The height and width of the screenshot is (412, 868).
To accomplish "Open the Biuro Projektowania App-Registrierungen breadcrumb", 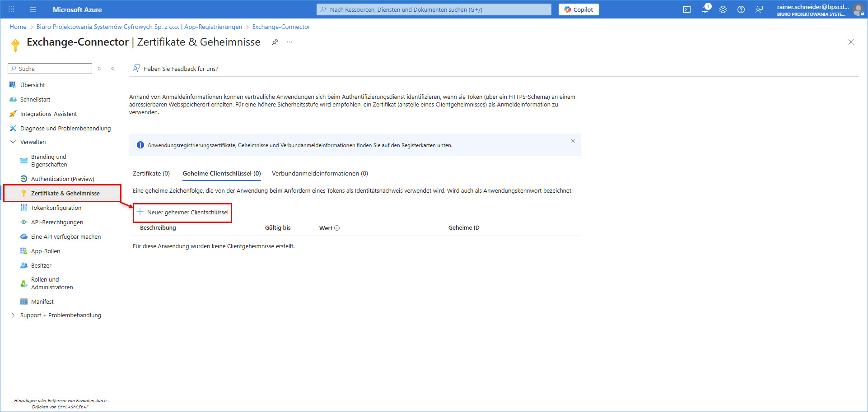I will [x=139, y=27].
